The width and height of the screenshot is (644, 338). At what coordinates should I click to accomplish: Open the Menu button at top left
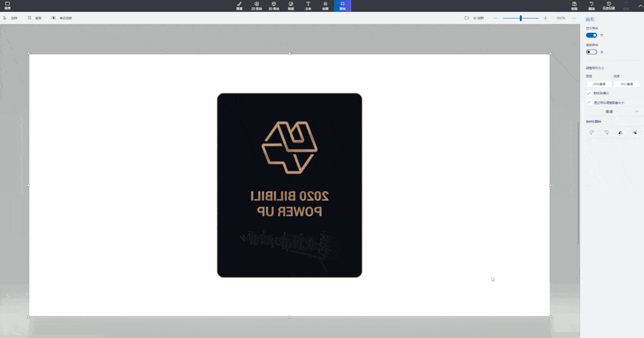(x=7, y=5)
